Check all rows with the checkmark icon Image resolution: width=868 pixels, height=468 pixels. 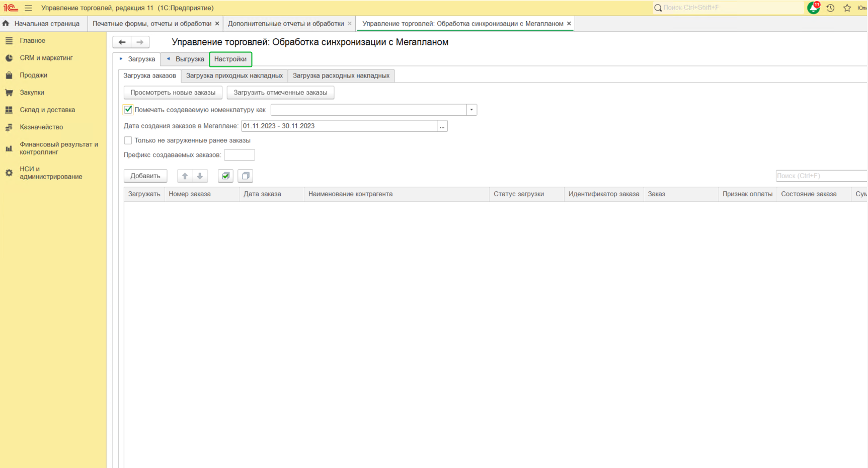tap(225, 176)
